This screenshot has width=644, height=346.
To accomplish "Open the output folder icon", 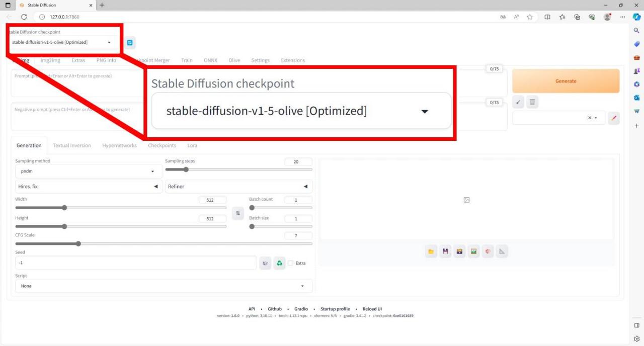I will [431, 251].
